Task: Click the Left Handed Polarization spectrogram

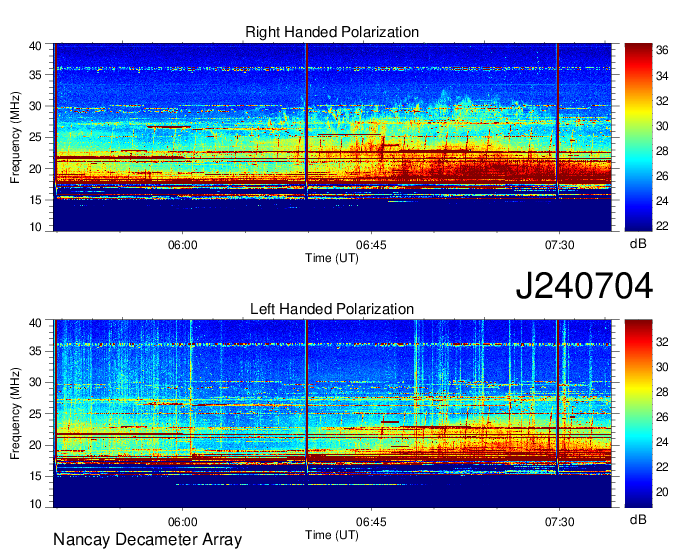Action: (333, 414)
